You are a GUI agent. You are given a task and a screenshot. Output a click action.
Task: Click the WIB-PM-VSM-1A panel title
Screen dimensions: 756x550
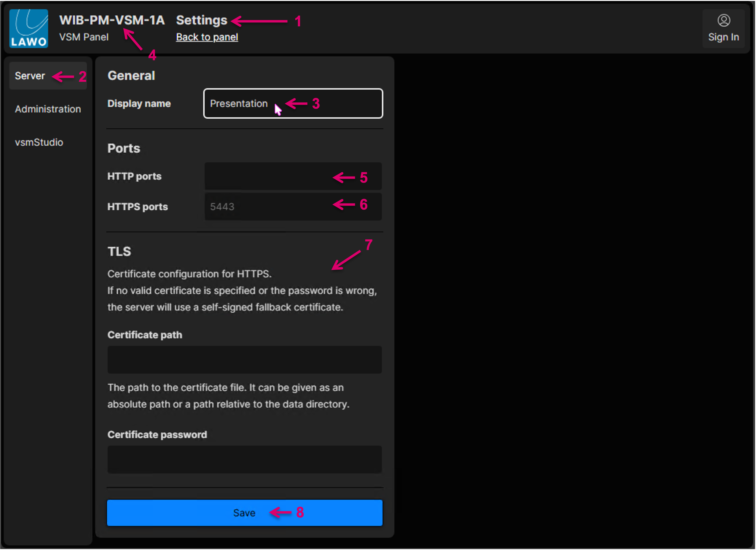click(112, 20)
